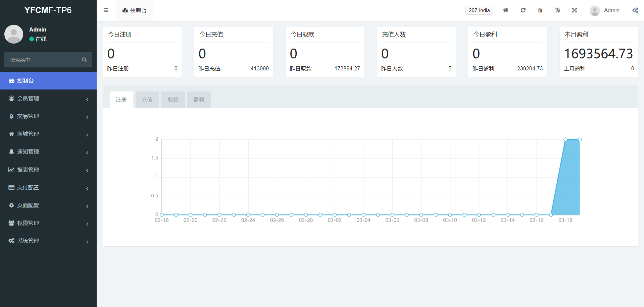Toggle the sidebar with the hamburger icon

[106, 10]
